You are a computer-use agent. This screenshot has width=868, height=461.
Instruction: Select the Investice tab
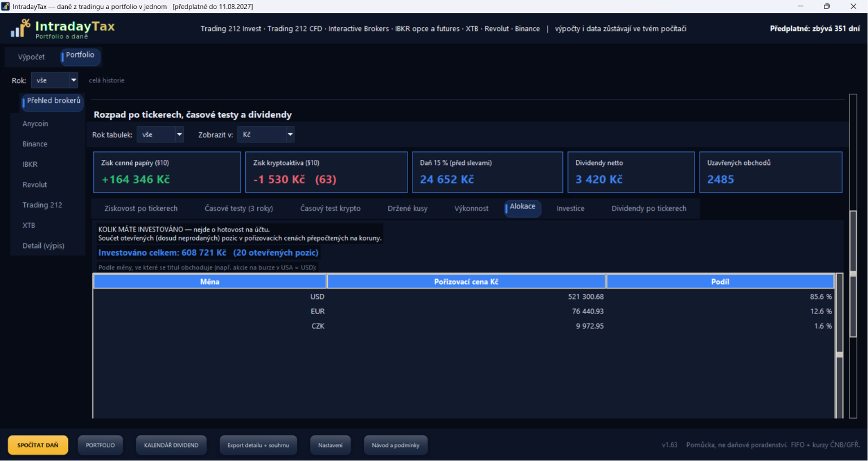(x=570, y=208)
